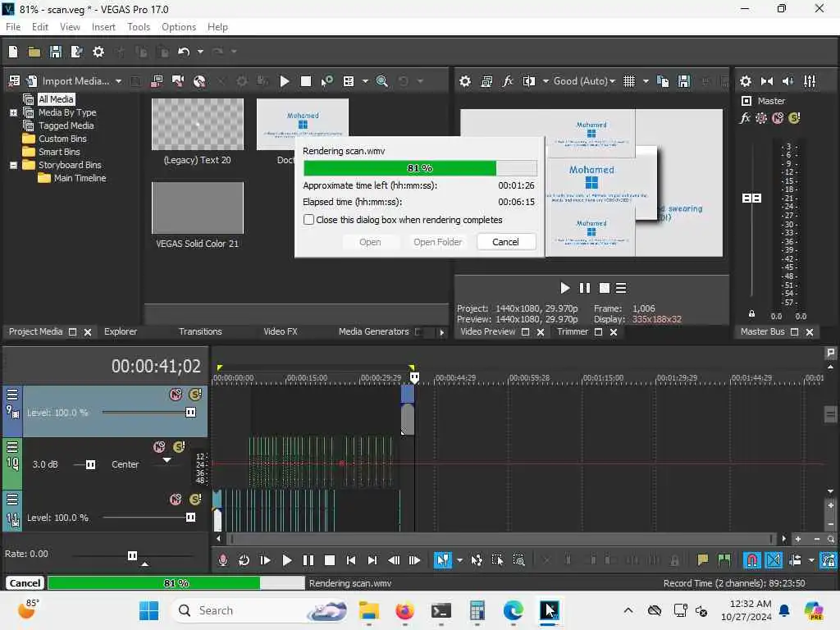Image resolution: width=840 pixels, height=630 pixels.
Task: Select the Tagged Media tree item
Action: point(66,126)
